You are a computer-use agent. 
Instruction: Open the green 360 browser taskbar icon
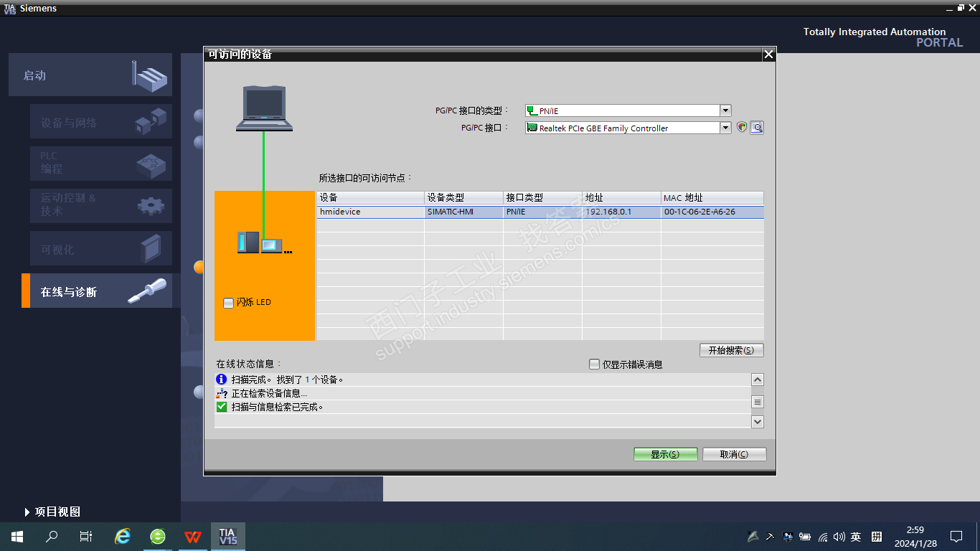[x=158, y=537]
